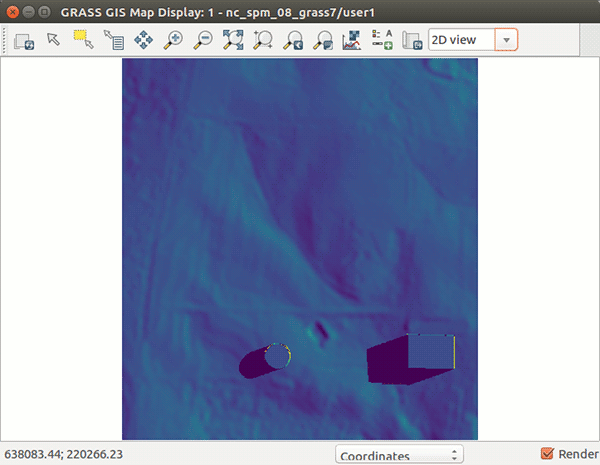Select the Pan tool

tap(143, 41)
